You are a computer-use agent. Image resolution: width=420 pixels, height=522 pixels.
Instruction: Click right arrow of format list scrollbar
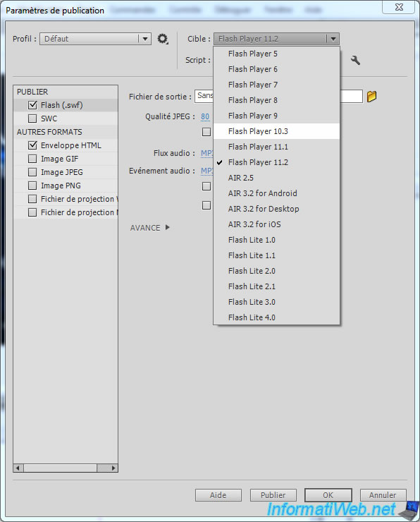pyautogui.click(x=113, y=468)
